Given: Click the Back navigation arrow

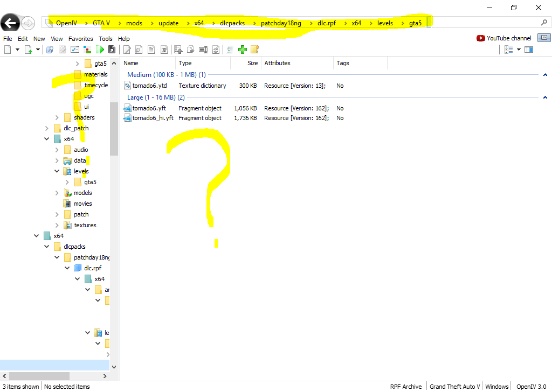Looking at the screenshot, I should pyautogui.click(x=10, y=23).
